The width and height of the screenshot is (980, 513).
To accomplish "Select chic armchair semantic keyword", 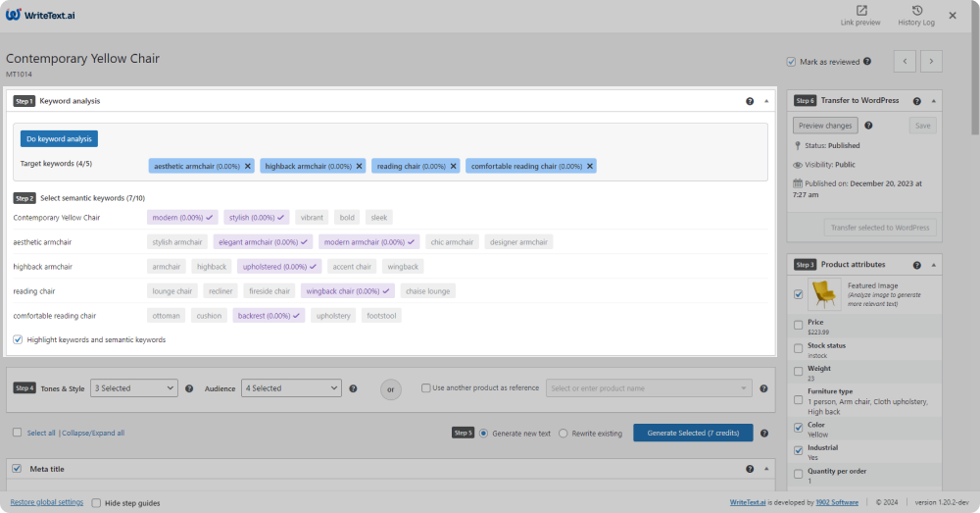I will pyautogui.click(x=452, y=242).
